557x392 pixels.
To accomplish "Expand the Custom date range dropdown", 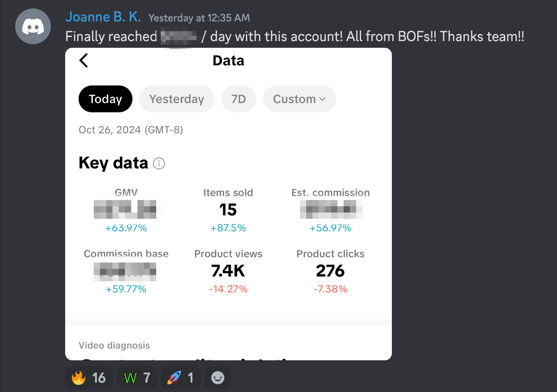I will coord(299,99).
